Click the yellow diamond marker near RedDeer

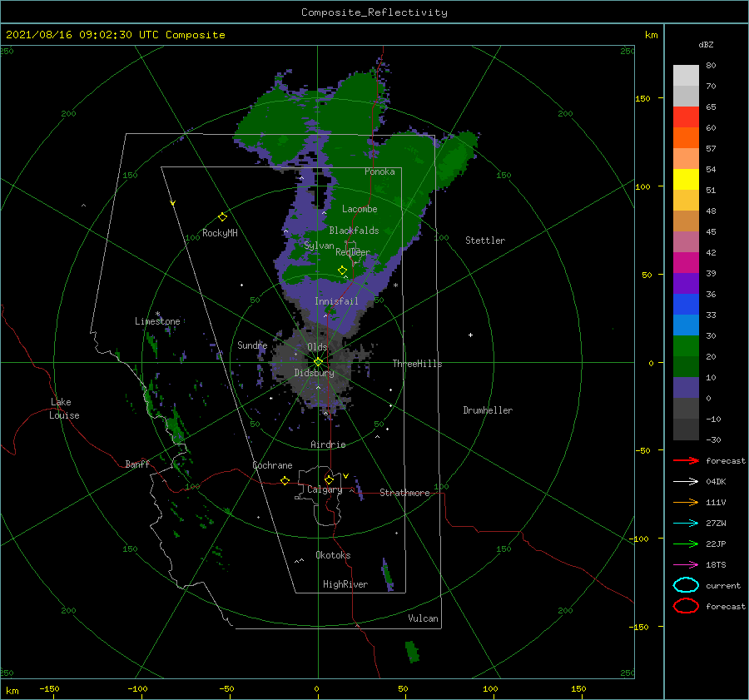pyautogui.click(x=342, y=271)
